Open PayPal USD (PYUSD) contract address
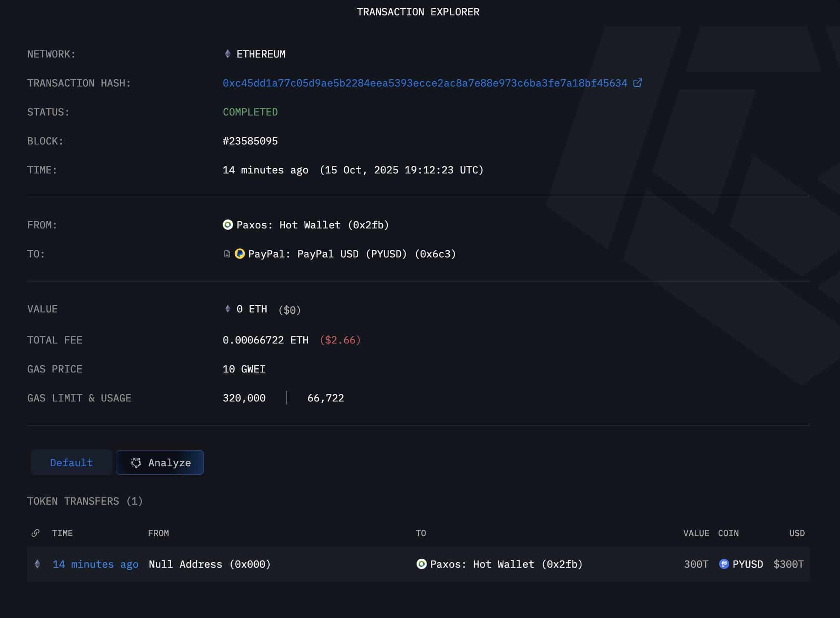Viewport: 840px width, 618px height. pyautogui.click(x=351, y=254)
